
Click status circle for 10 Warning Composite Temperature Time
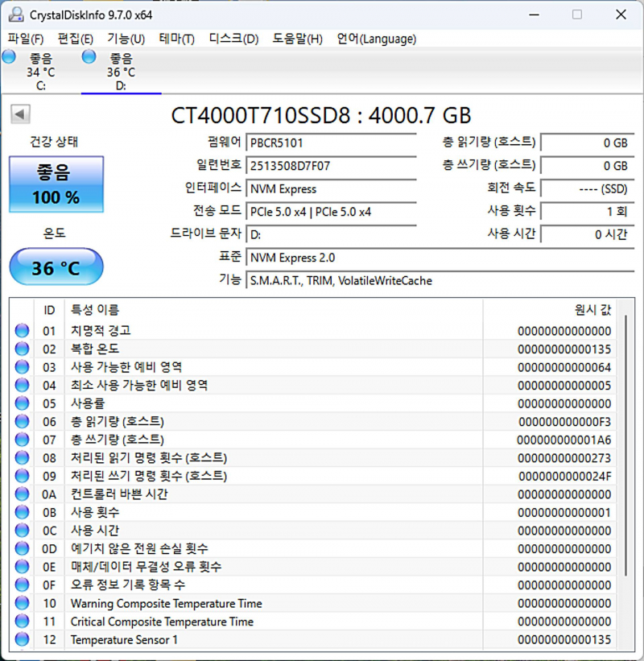(x=22, y=603)
